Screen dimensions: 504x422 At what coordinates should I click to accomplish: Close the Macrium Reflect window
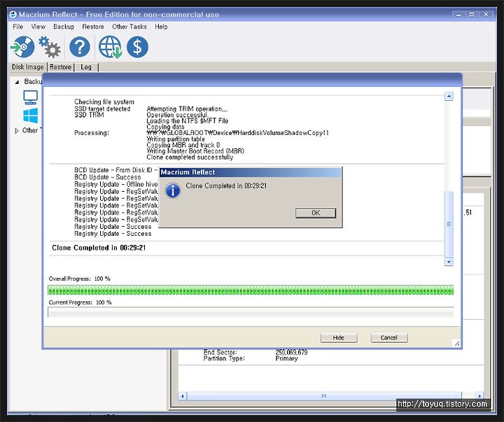click(486, 15)
